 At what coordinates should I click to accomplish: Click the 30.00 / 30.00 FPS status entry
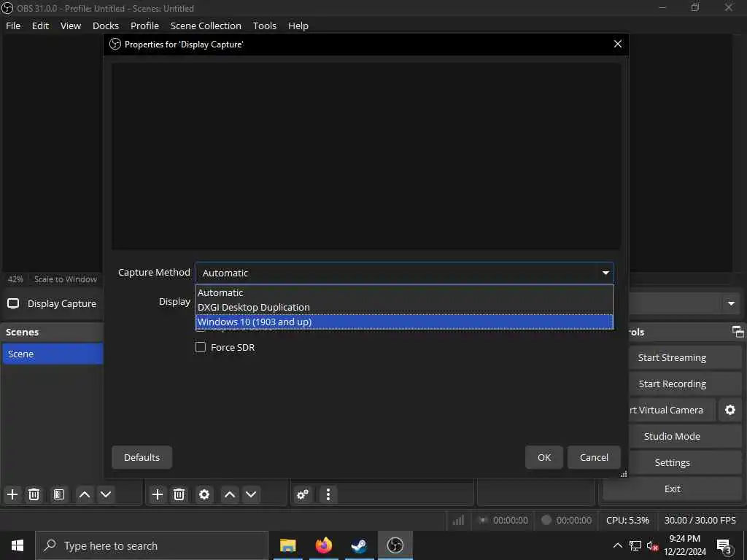click(700, 520)
